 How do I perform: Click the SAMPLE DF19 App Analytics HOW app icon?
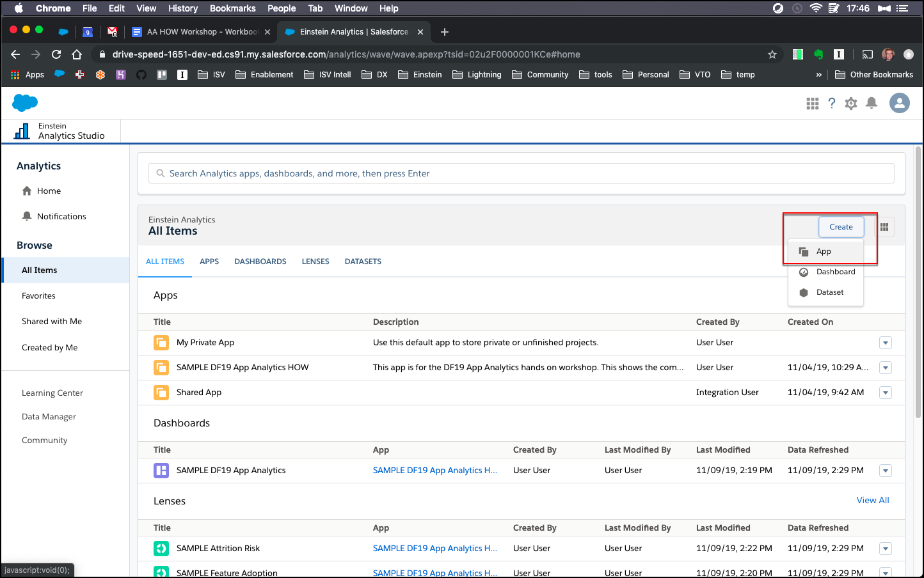(161, 368)
